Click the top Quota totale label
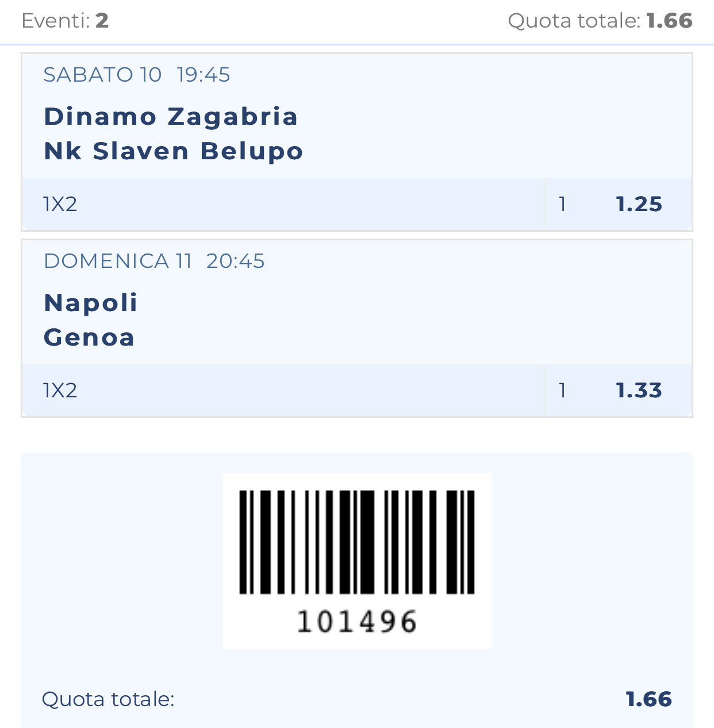The image size is (714, 728). pyautogui.click(x=573, y=21)
